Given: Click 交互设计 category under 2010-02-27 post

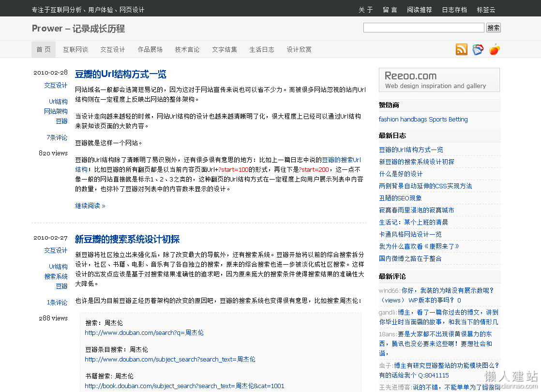Looking at the screenshot, I should click(x=56, y=250).
